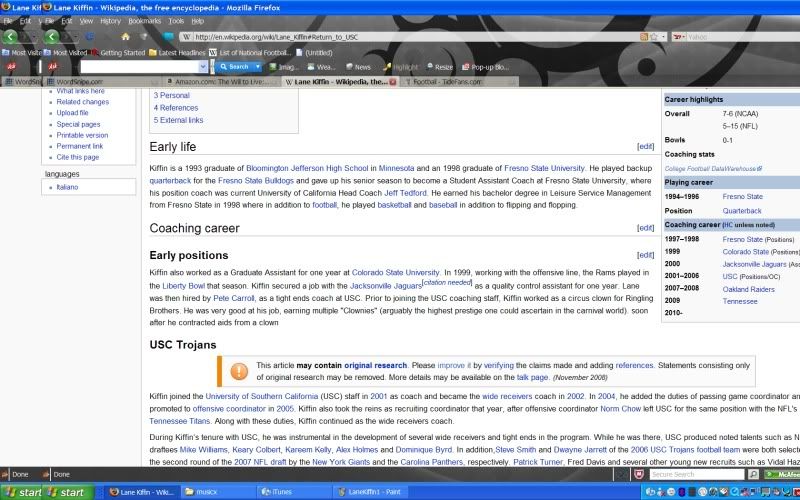Click the McAfee SiteAdvisor shield in status bar
Image resolution: width=800 pixels, height=500 pixels.
(639, 474)
